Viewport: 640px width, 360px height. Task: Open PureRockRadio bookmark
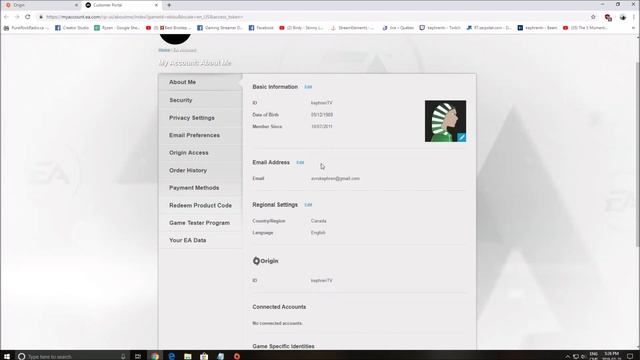26,28
